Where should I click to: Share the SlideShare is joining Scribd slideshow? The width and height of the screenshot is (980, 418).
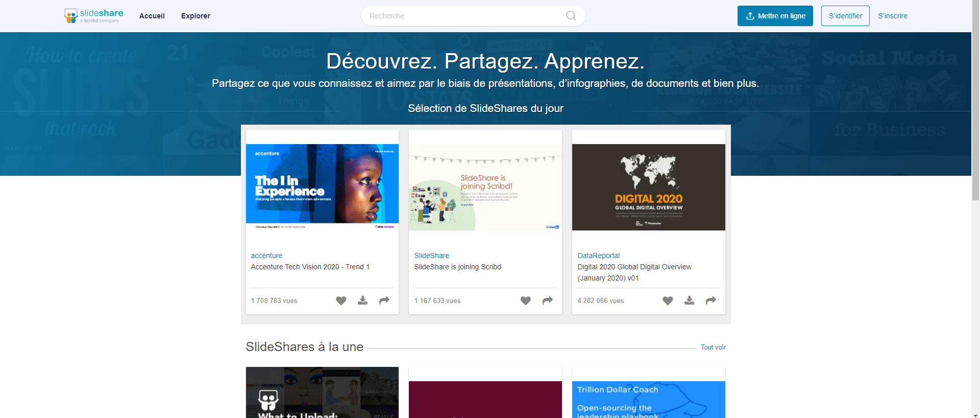click(x=548, y=300)
